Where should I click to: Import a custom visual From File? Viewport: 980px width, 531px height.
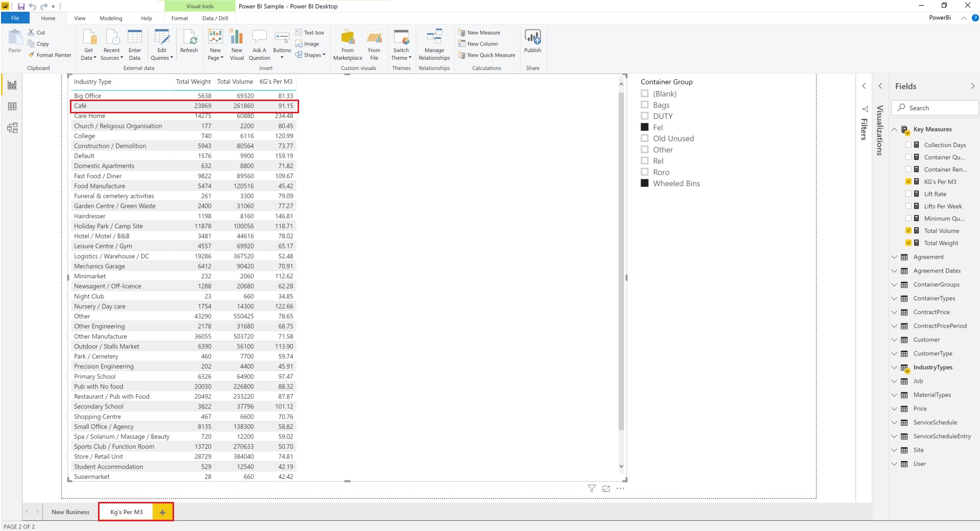(x=374, y=45)
